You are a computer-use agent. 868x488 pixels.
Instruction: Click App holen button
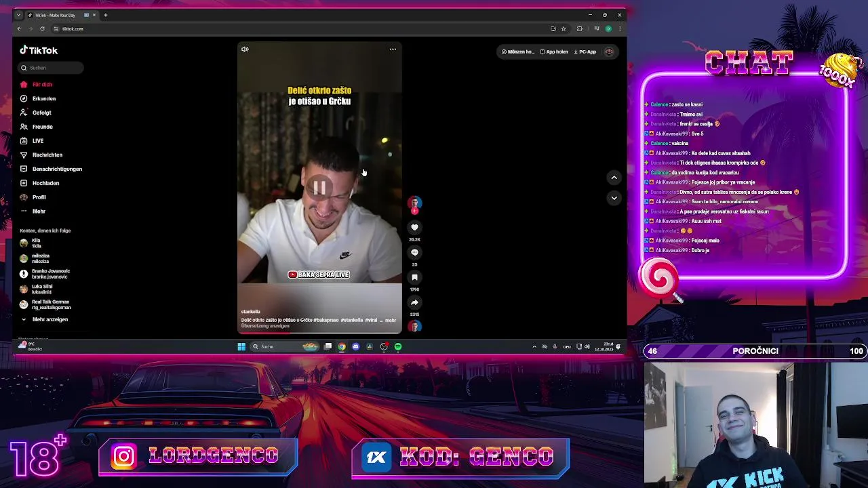pos(554,52)
